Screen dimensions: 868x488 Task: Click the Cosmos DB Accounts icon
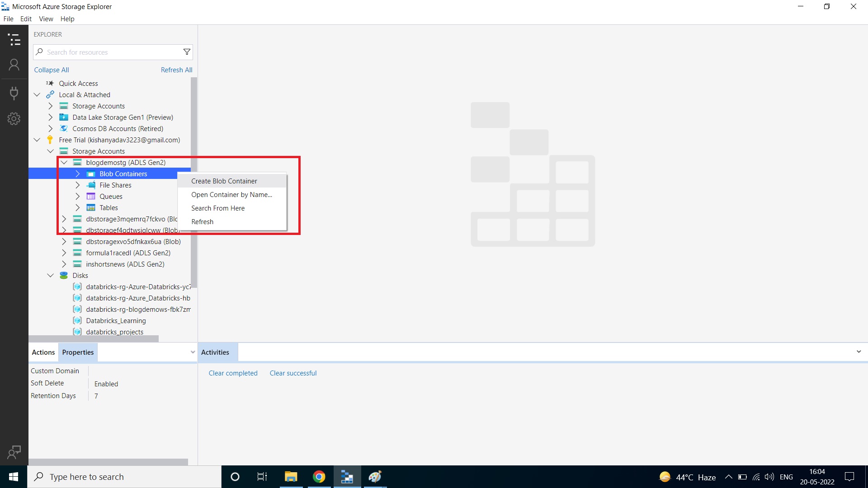64,128
